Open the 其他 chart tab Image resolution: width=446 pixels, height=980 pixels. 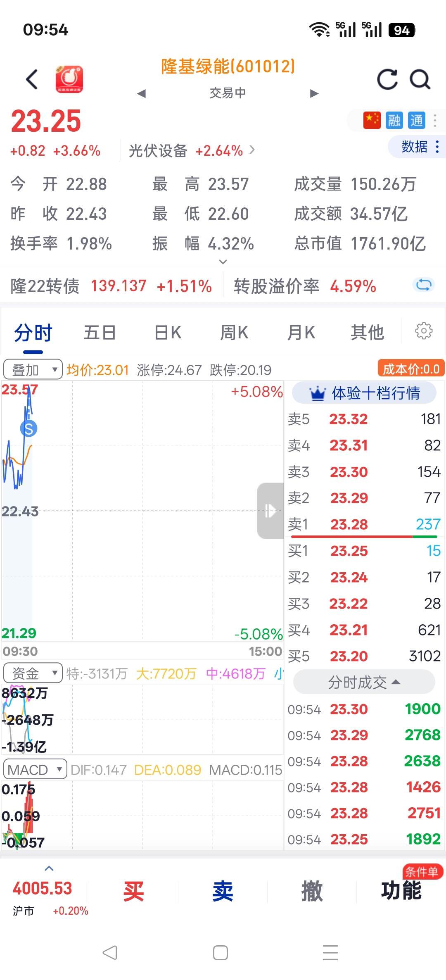[367, 333]
